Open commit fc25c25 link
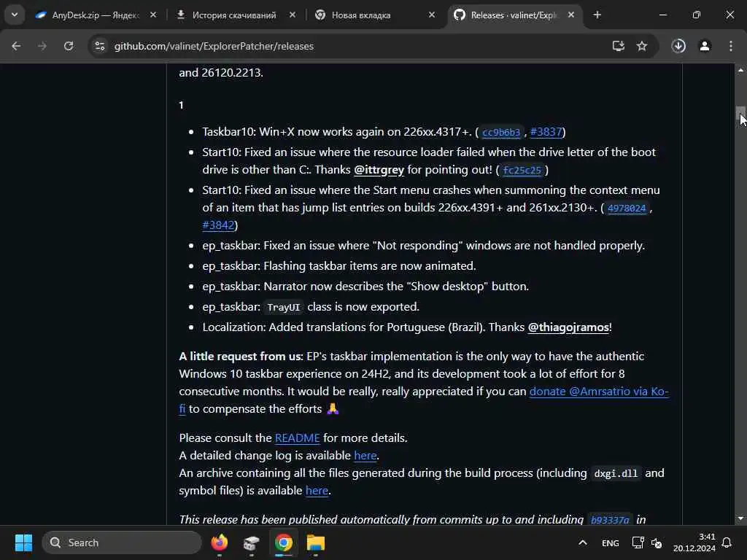 (x=522, y=171)
